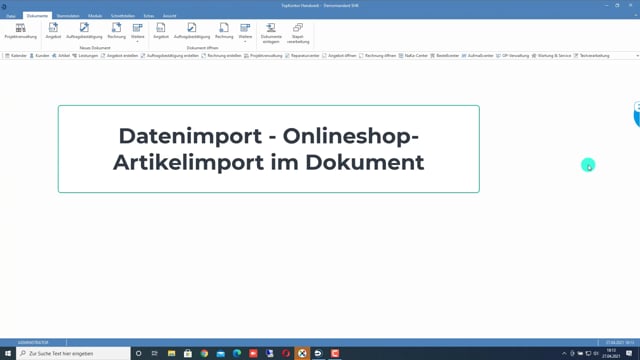This screenshot has width=640, height=360.
Task: Open Task View on taskbar
Action: [155, 353]
